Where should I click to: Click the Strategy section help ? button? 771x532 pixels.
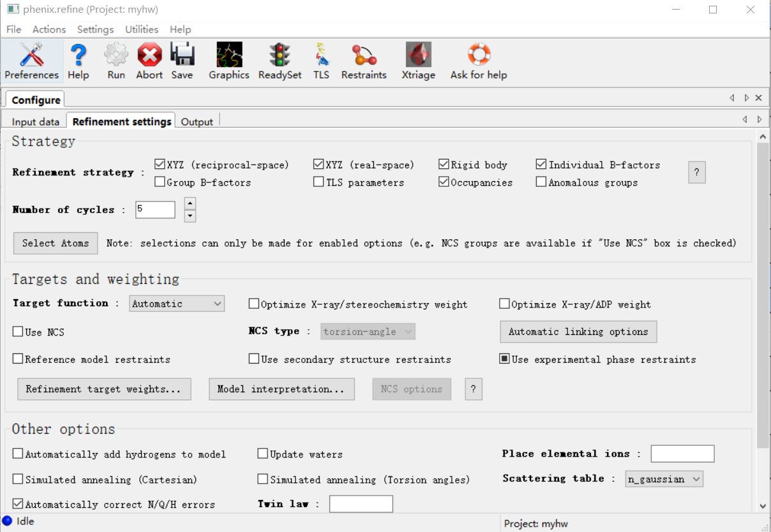(697, 172)
